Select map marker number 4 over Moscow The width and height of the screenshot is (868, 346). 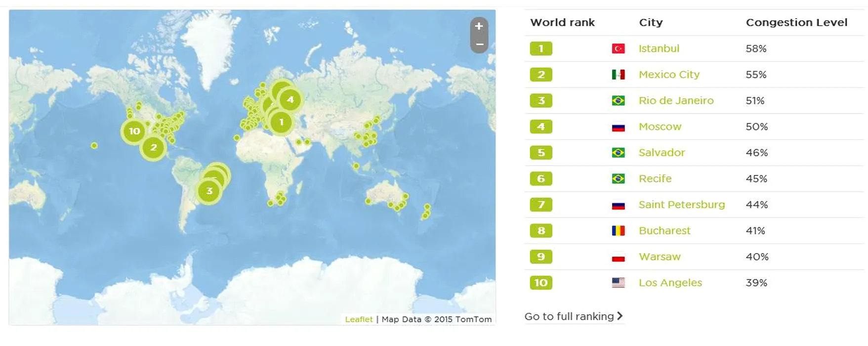tap(290, 100)
